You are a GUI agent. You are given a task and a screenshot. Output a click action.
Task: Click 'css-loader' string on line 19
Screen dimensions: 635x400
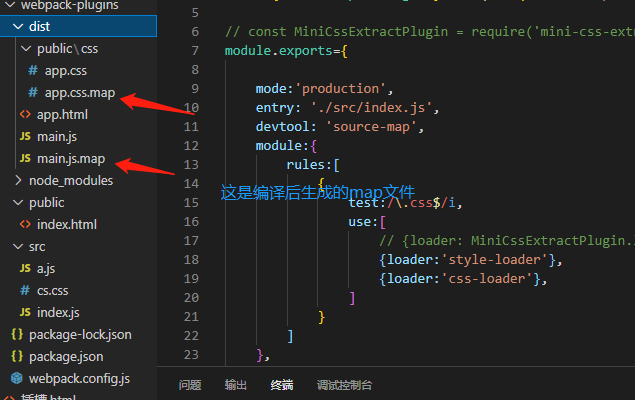(x=487, y=279)
